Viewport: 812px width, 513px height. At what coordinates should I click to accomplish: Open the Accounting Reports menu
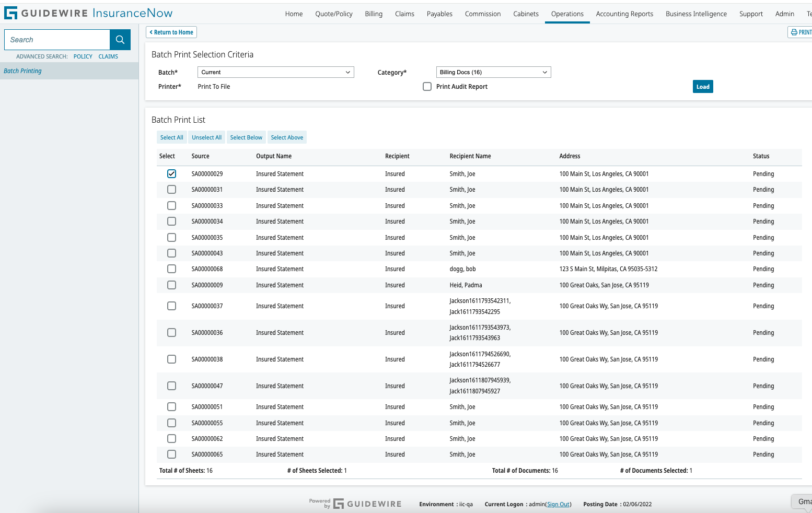[624, 14]
